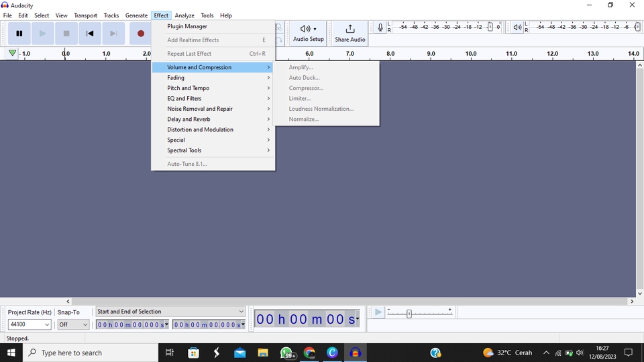This screenshot has width=644, height=362.
Task: Open the Generate menu
Action: [x=136, y=15]
